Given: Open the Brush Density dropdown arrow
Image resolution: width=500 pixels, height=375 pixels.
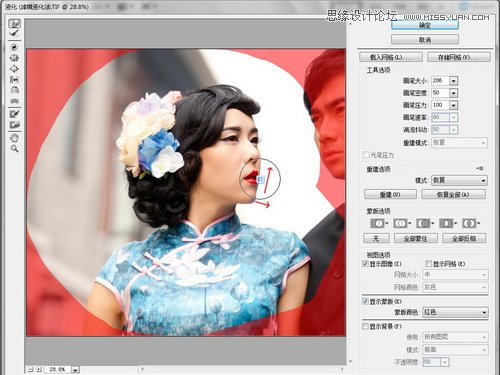Looking at the screenshot, I should pos(453,93).
